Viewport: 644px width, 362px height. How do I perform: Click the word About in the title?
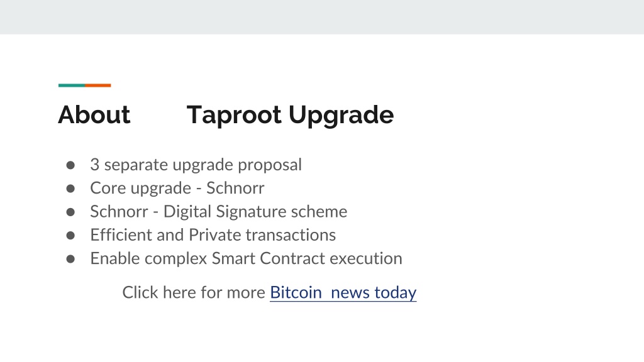coord(94,114)
